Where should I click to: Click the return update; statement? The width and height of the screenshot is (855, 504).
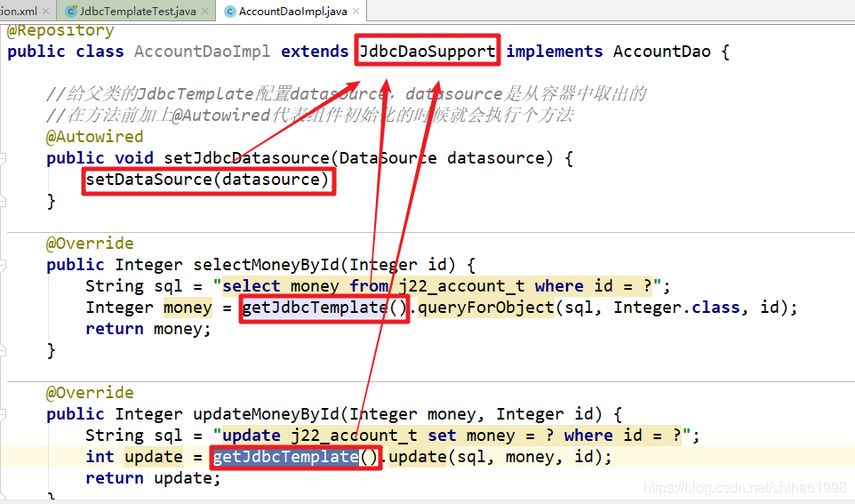point(153,478)
